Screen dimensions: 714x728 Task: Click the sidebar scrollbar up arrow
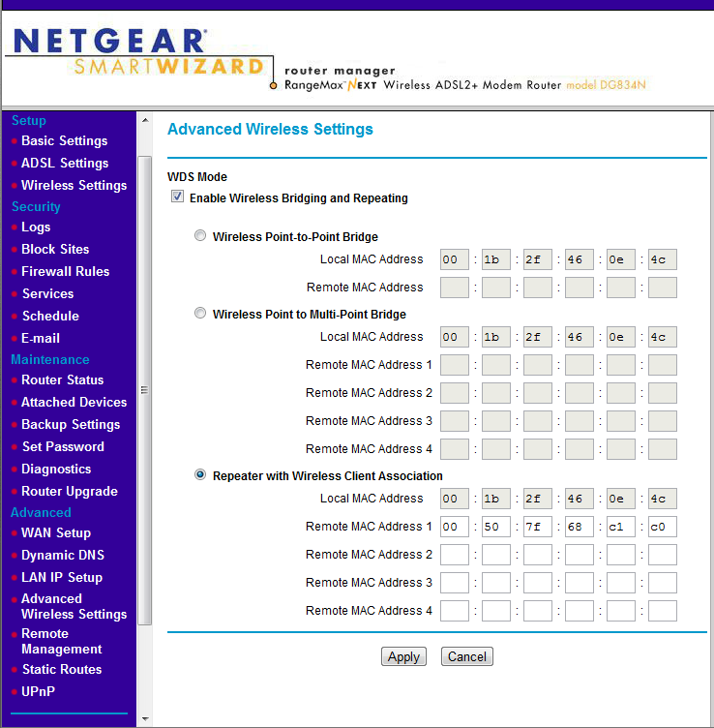145,120
